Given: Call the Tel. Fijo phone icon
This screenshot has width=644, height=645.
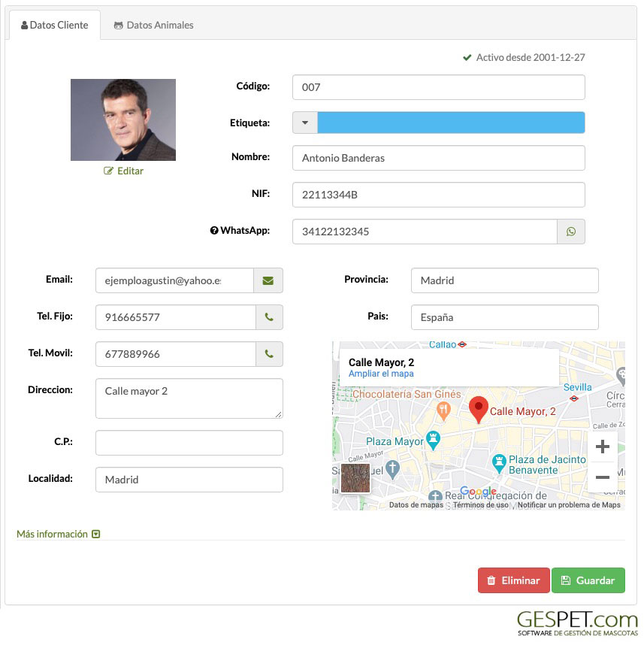Looking at the screenshot, I should pyautogui.click(x=269, y=317).
